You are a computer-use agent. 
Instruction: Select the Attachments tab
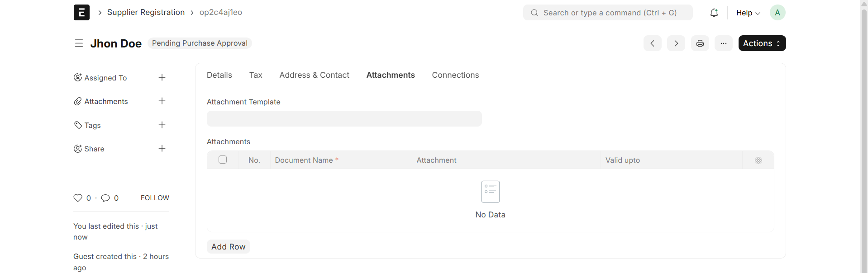pyautogui.click(x=391, y=75)
